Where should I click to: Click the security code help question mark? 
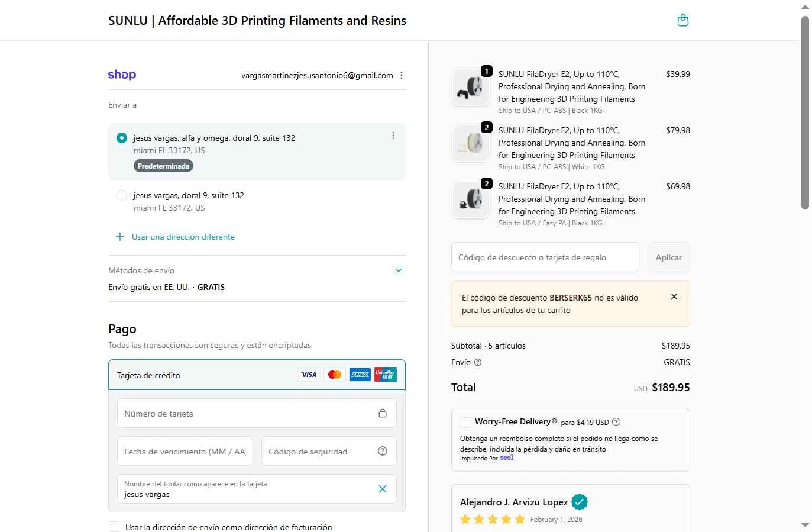point(383,451)
